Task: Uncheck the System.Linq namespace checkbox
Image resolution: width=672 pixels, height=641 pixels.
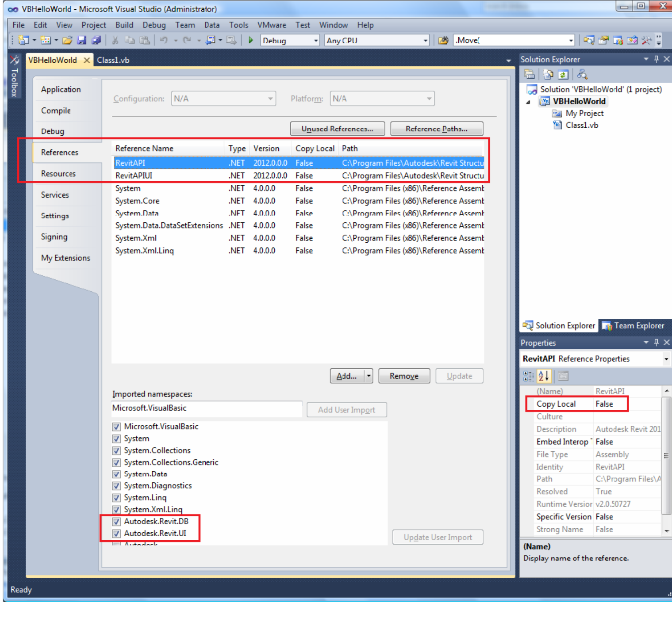Action: pyautogui.click(x=116, y=498)
